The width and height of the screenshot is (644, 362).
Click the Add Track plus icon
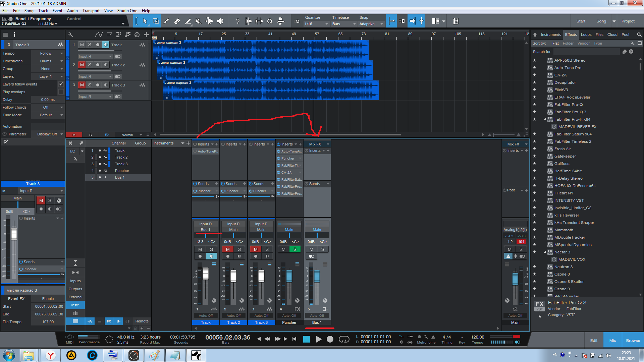146,35
